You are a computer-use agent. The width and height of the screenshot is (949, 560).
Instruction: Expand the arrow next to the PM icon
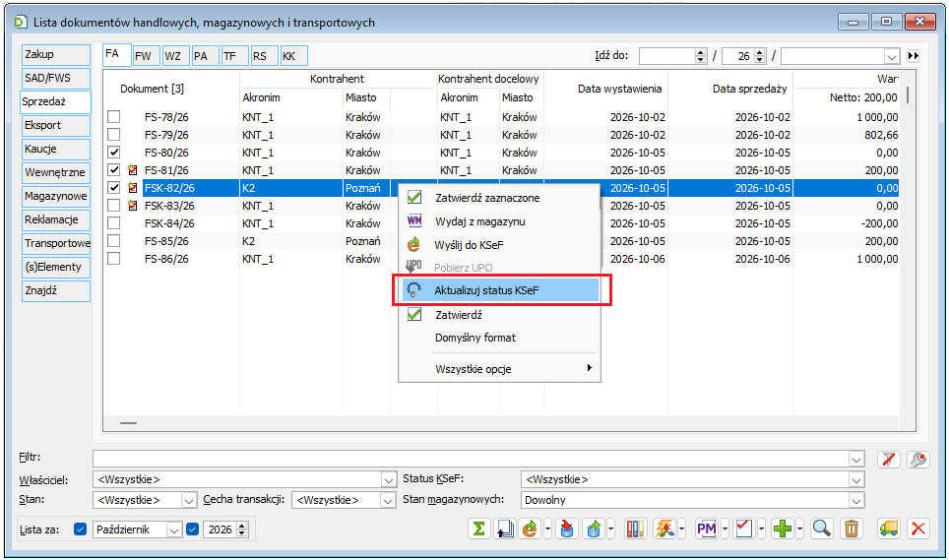725,529
